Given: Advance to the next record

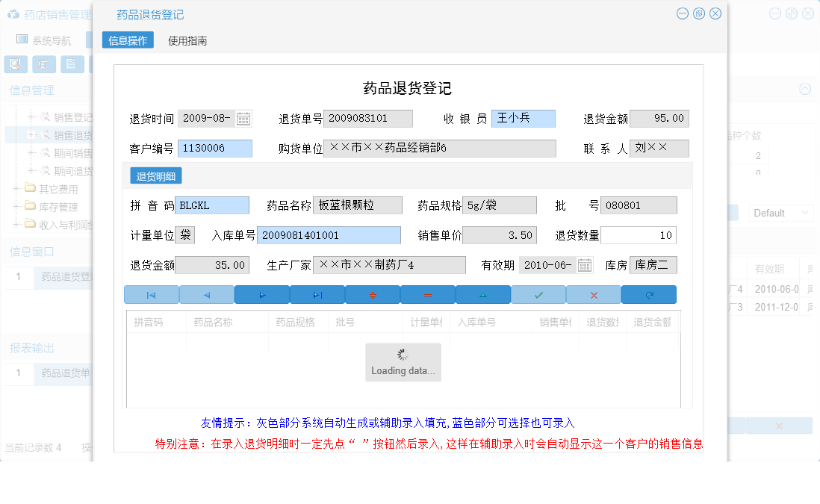Looking at the screenshot, I should tap(262, 294).
